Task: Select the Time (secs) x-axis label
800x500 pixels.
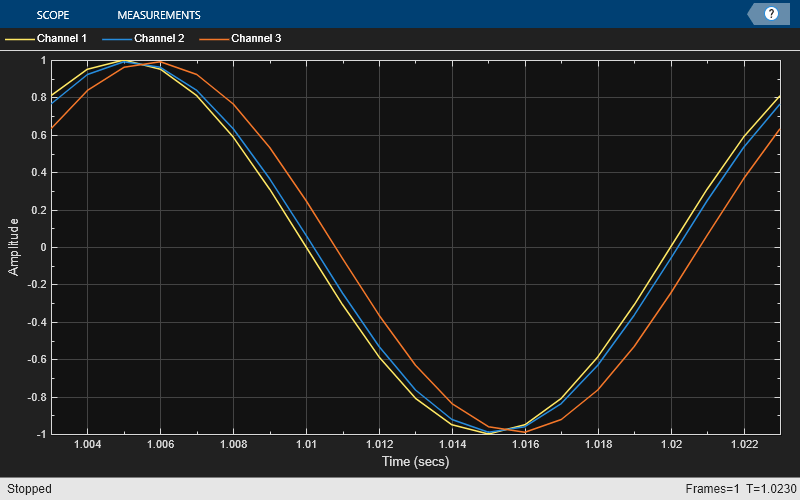Action: click(x=415, y=462)
